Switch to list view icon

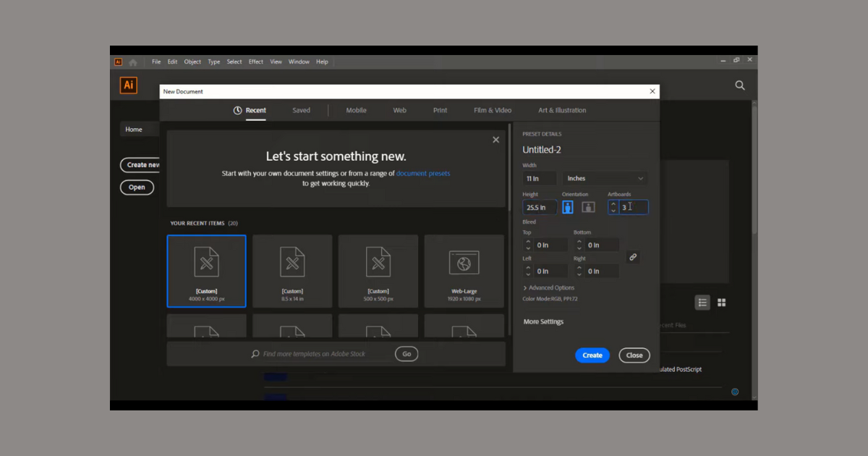702,303
